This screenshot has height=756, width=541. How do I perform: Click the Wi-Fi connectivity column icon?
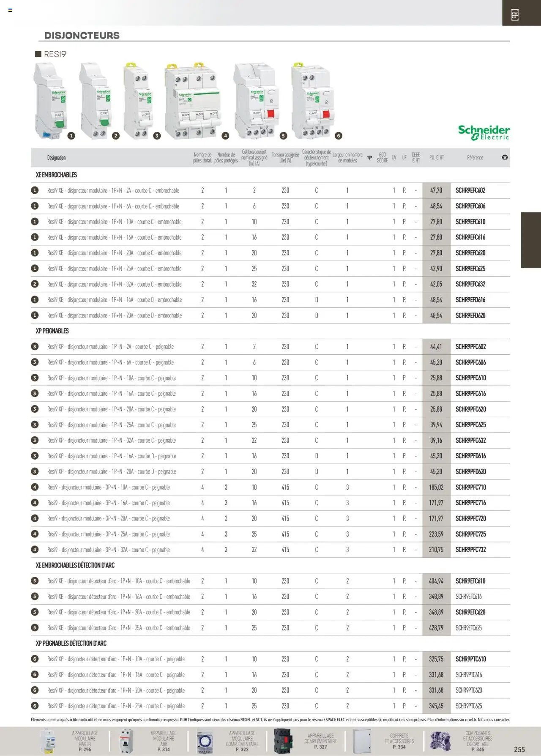(x=369, y=158)
